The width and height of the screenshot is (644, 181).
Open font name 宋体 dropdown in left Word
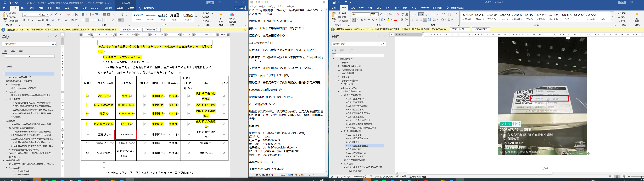coord(39,15)
